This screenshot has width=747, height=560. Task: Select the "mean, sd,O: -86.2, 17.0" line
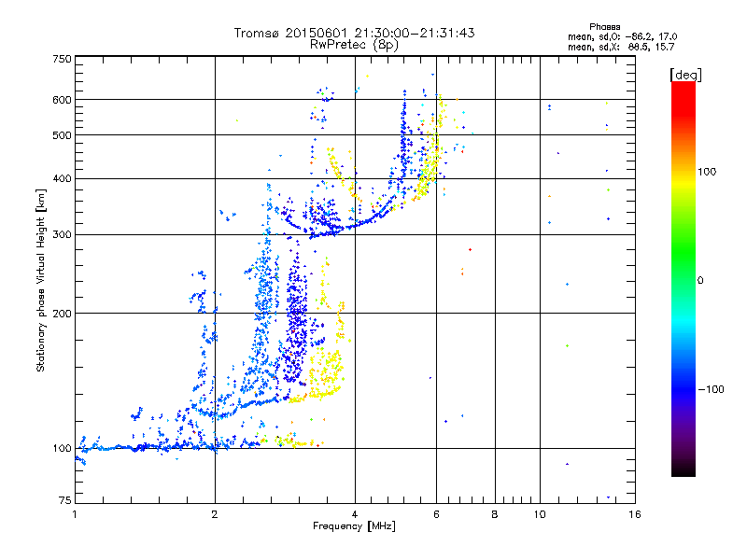(x=623, y=36)
